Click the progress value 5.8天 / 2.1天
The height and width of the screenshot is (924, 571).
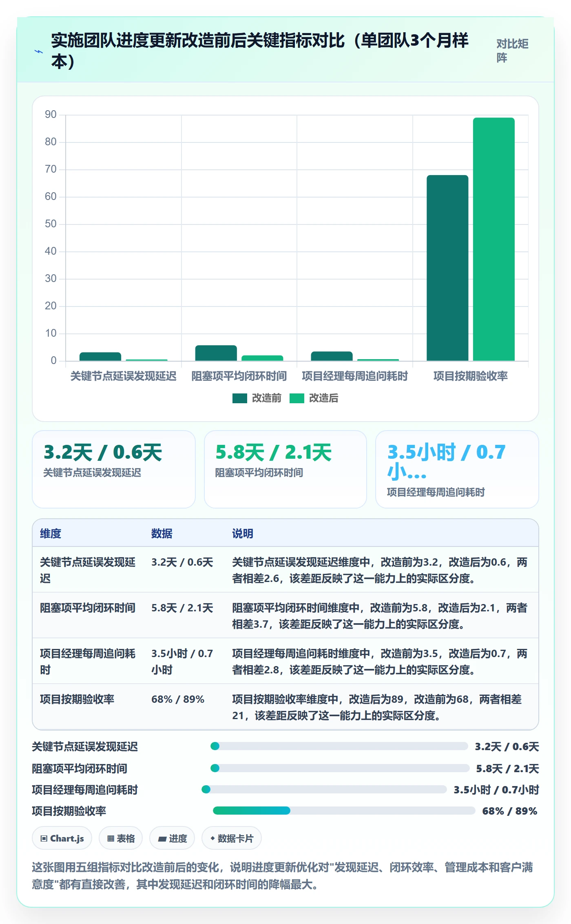(x=507, y=769)
